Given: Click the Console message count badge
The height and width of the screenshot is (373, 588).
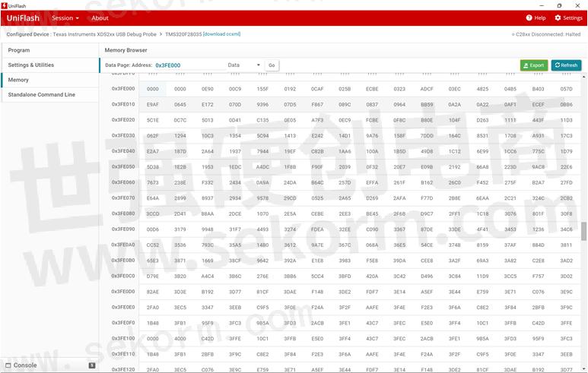Looking at the screenshot, I should [92, 365].
